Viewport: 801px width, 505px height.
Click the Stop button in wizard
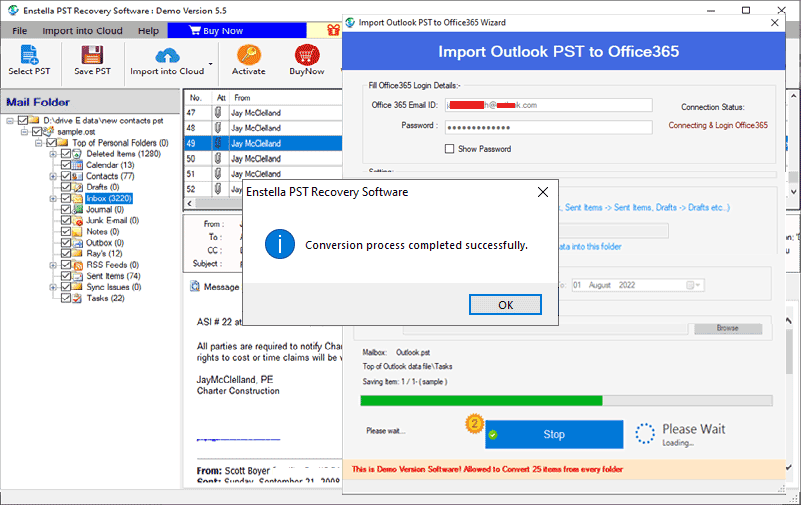coord(554,435)
